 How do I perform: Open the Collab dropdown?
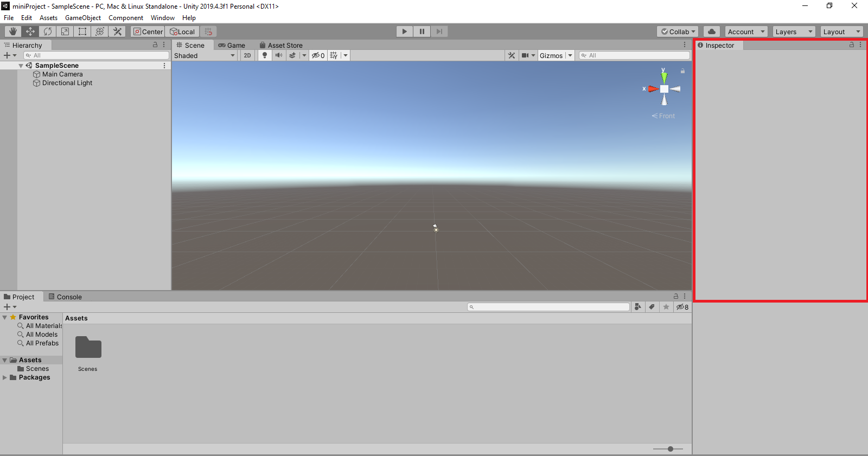pos(678,31)
